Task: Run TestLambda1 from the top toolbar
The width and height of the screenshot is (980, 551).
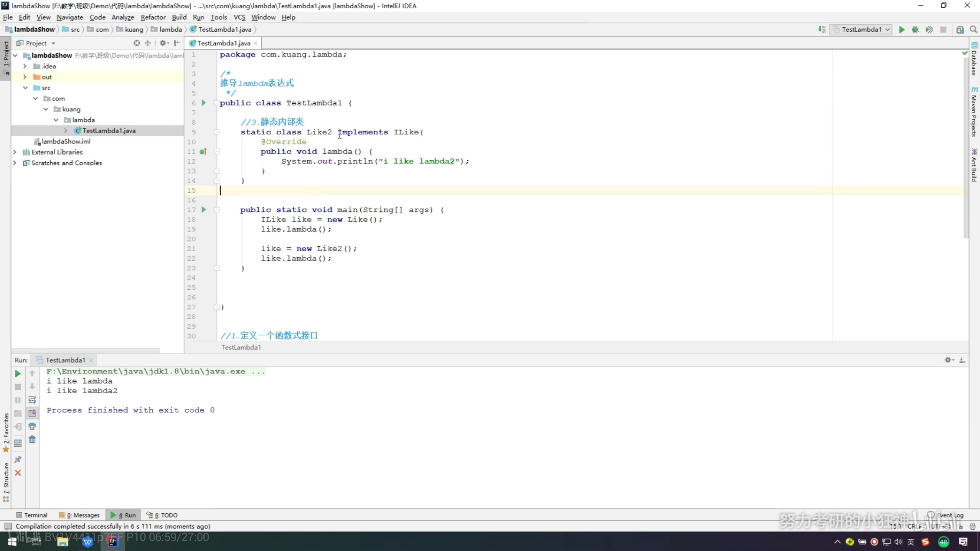Action: pyautogui.click(x=902, y=30)
